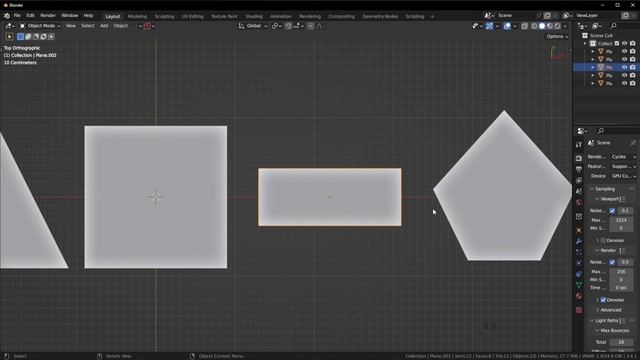Toggle Collection exclude checkbox in outliner
This screenshot has width=640, height=360.
pyautogui.click(x=617, y=43)
